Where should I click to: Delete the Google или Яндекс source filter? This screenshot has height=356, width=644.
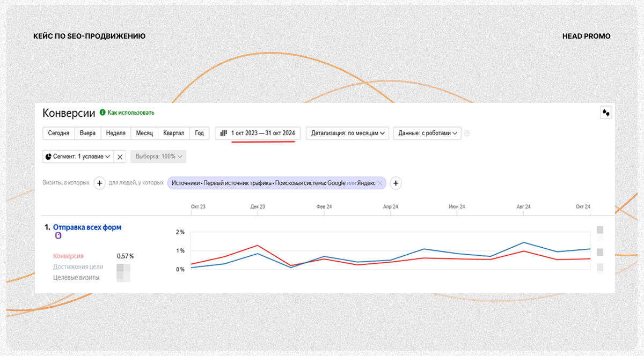380,183
